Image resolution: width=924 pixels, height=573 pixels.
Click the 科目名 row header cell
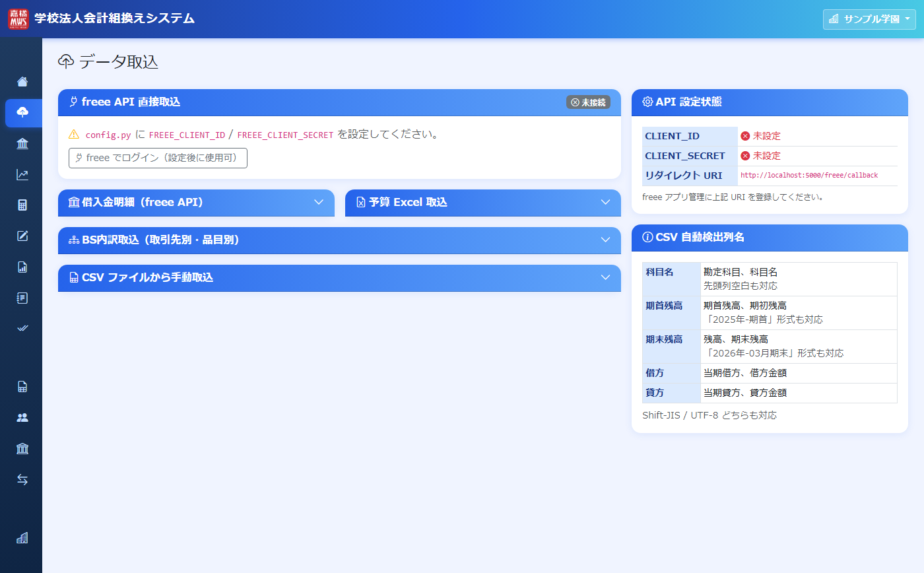(x=672, y=279)
